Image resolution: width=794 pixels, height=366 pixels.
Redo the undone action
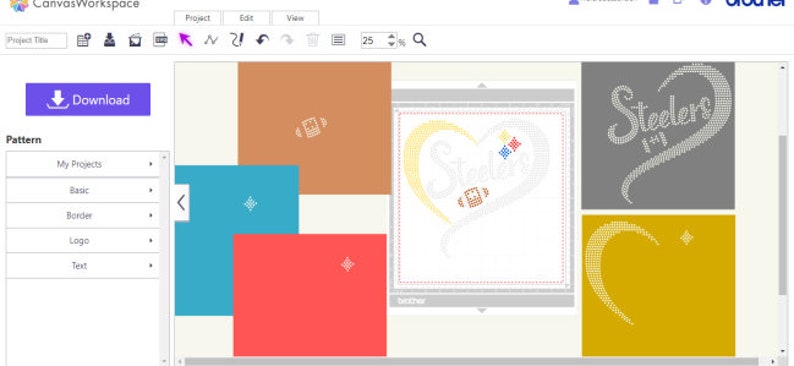tap(287, 40)
